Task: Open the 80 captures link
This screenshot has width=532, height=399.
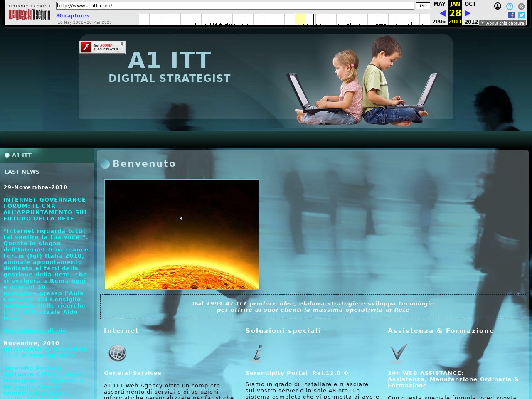Action: pyautogui.click(x=73, y=16)
